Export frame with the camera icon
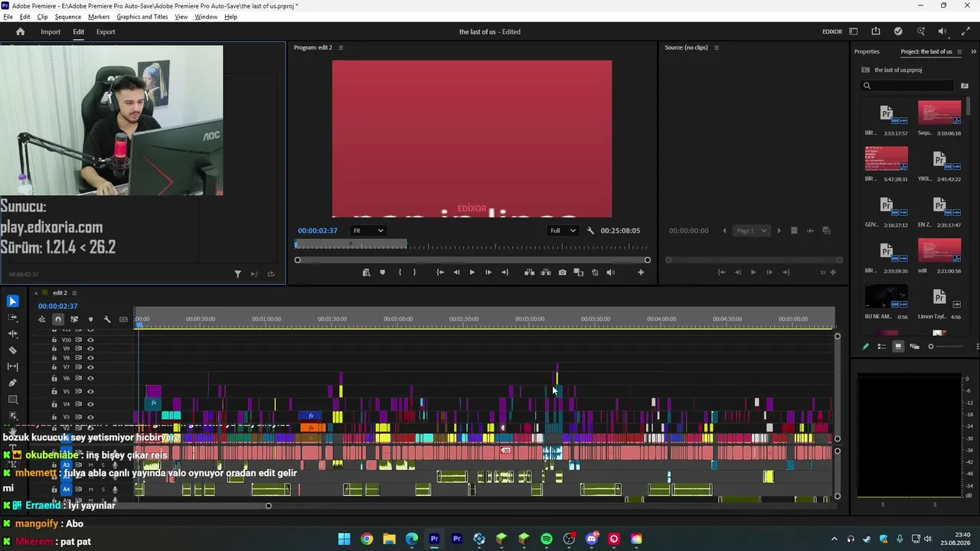The image size is (980, 551). point(562,272)
